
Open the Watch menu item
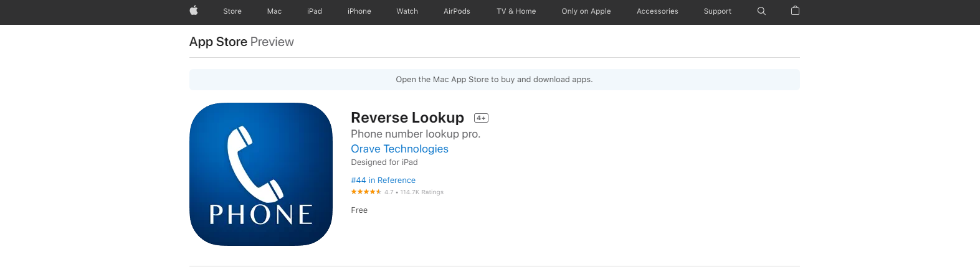407,11
